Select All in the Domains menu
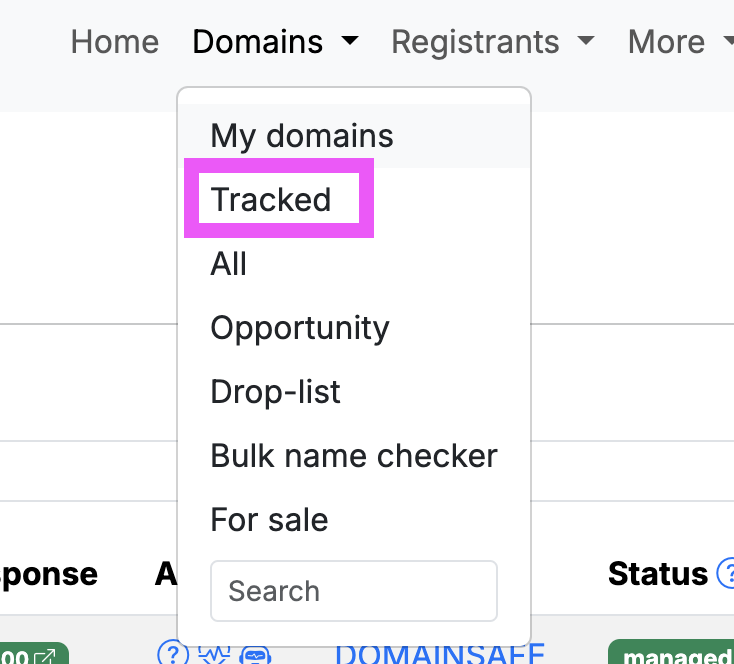The width and height of the screenshot is (734, 664). pos(229,264)
